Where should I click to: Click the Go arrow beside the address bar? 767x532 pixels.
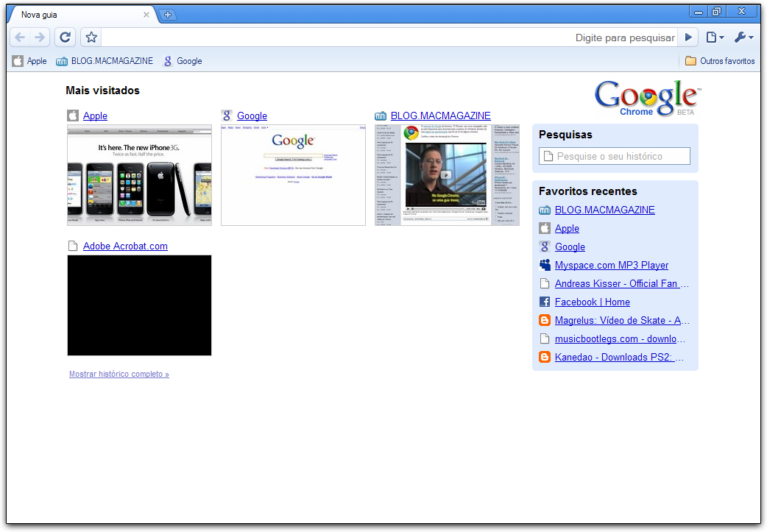click(x=689, y=38)
